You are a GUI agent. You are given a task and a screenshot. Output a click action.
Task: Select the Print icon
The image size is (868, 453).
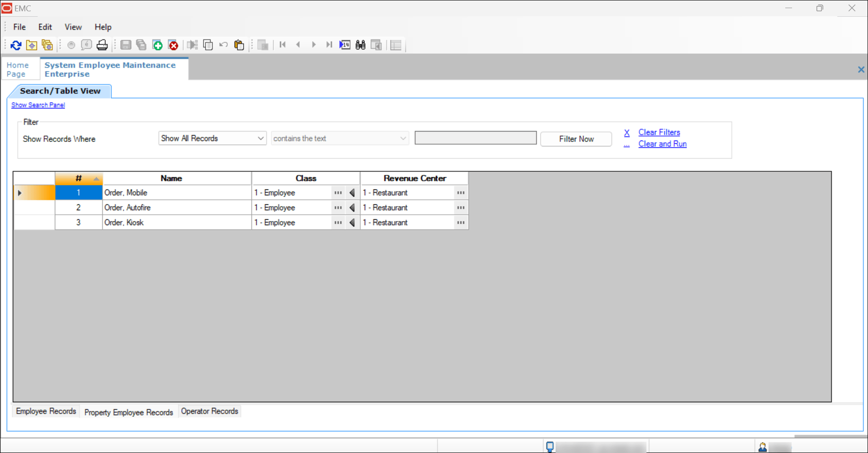102,45
